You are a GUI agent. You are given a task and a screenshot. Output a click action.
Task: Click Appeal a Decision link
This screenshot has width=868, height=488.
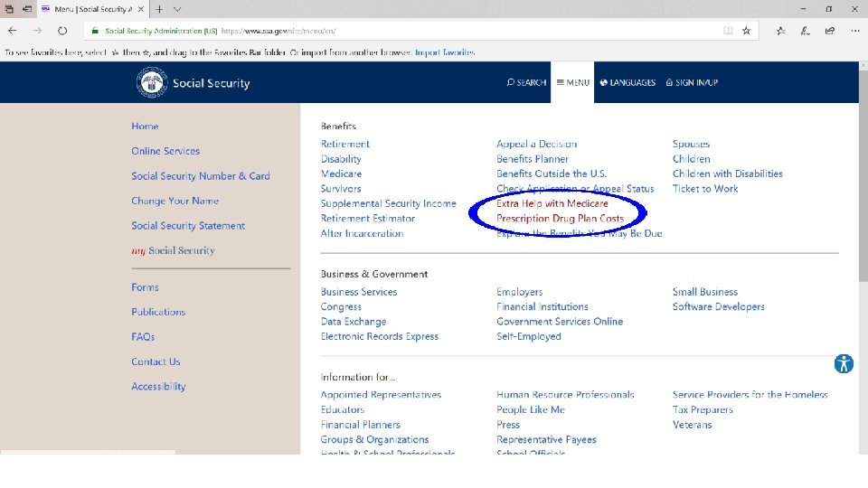point(536,144)
